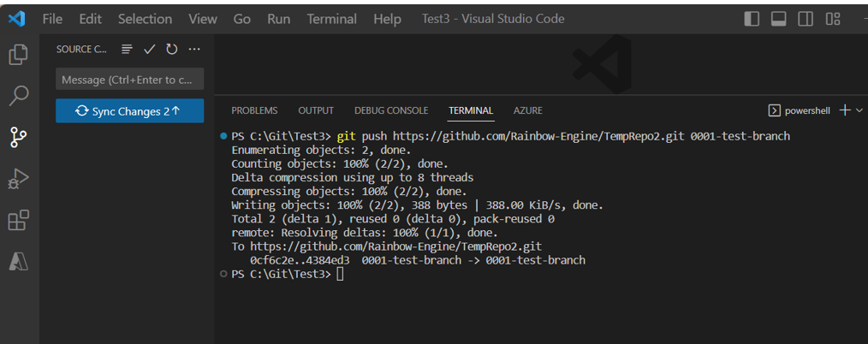Open the View menu

[x=203, y=19]
